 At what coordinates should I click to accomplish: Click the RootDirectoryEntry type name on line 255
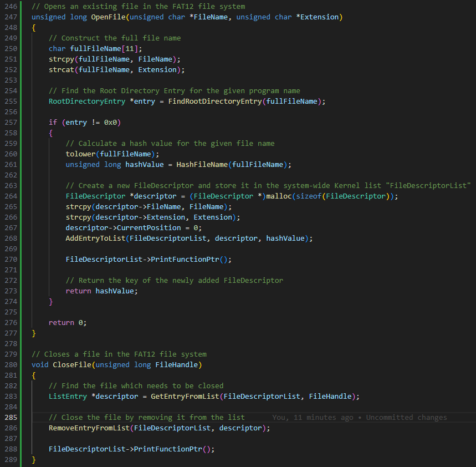pyautogui.click(x=87, y=101)
